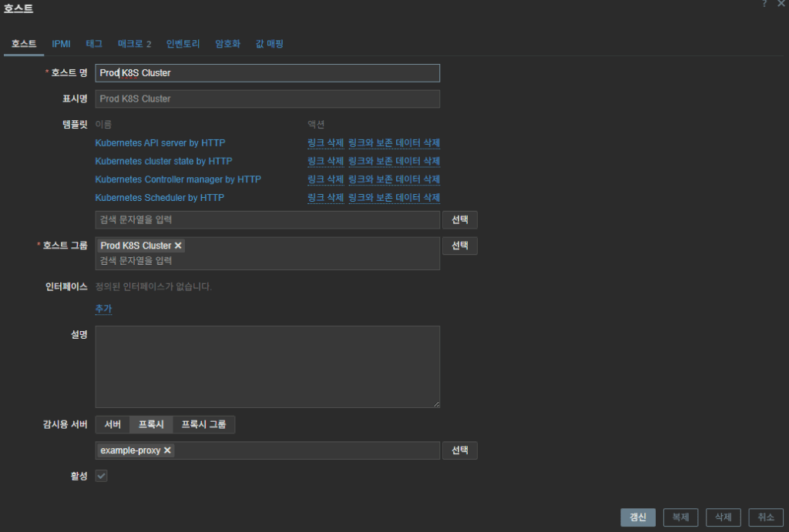Click inside the 설명 text area
Image resolution: width=789 pixels, height=532 pixels.
[267, 366]
